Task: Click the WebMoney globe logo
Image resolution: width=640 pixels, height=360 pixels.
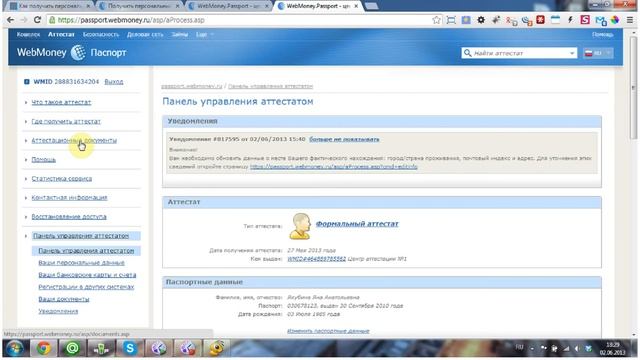Action: [x=78, y=53]
